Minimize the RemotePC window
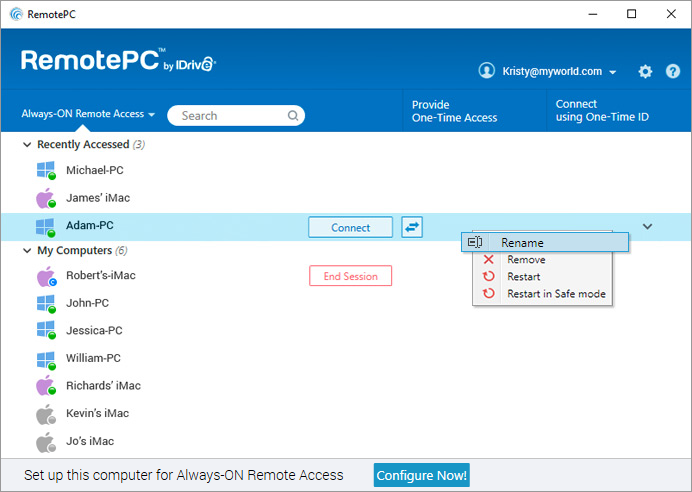 [x=592, y=14]
